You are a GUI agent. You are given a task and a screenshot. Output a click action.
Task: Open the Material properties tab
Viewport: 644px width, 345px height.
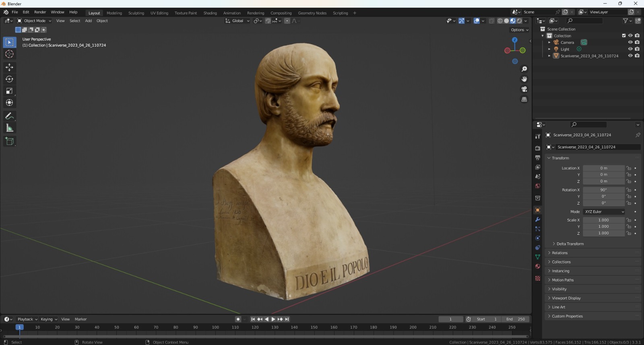click(x=537, y=266)
